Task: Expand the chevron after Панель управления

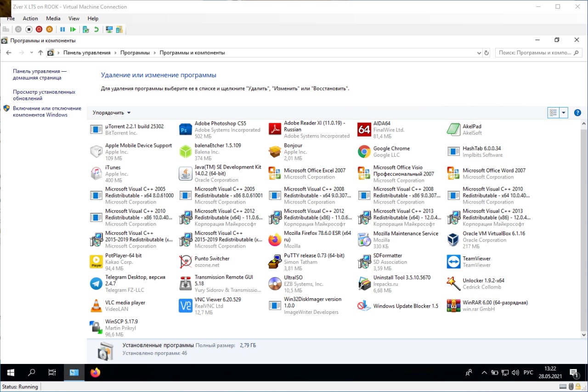Action: pos(115,53)
